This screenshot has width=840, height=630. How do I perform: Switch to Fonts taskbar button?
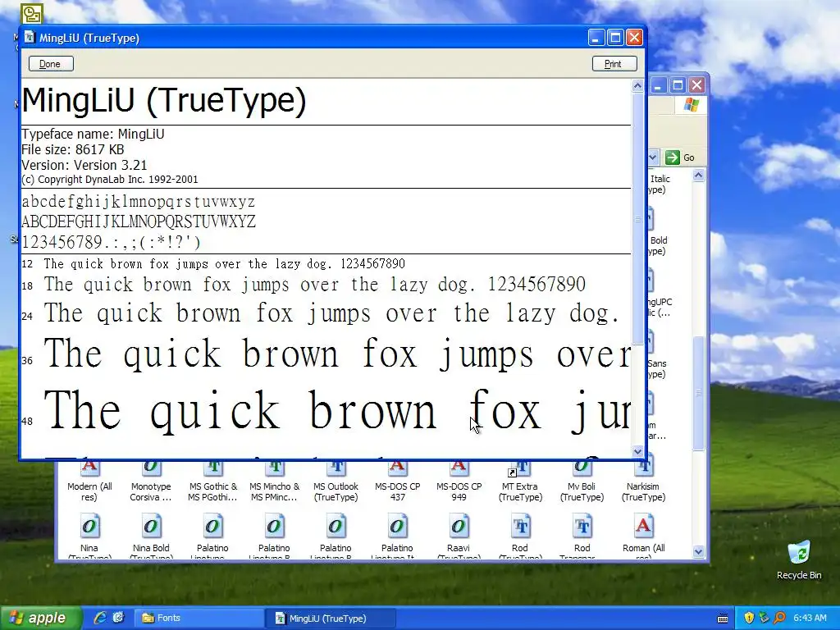coord(199,619)
